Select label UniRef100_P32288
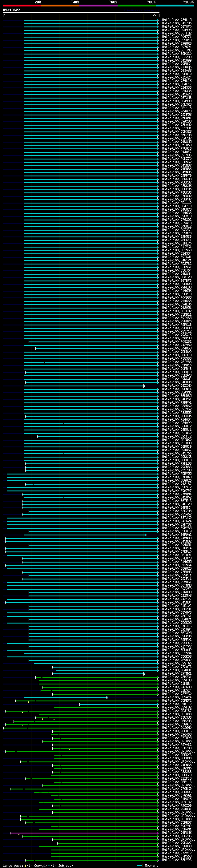The image size is (197, 868). [177, 772]
